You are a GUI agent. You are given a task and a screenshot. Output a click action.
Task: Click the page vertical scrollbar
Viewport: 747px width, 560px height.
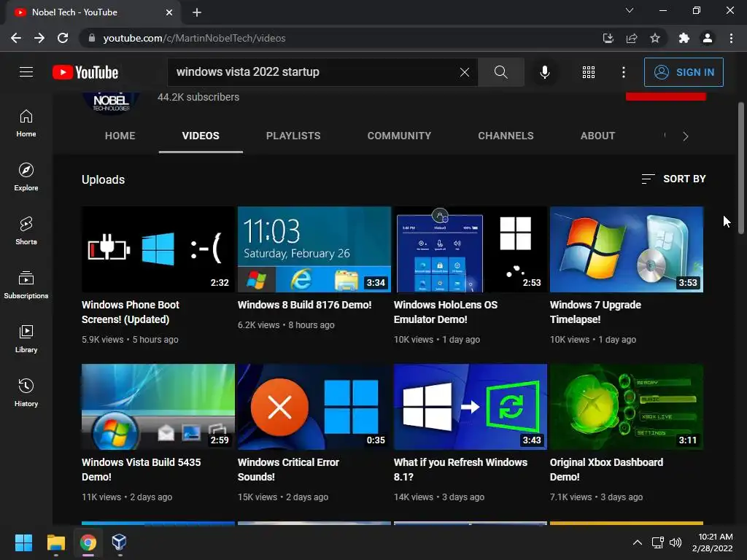click(741, 168)
